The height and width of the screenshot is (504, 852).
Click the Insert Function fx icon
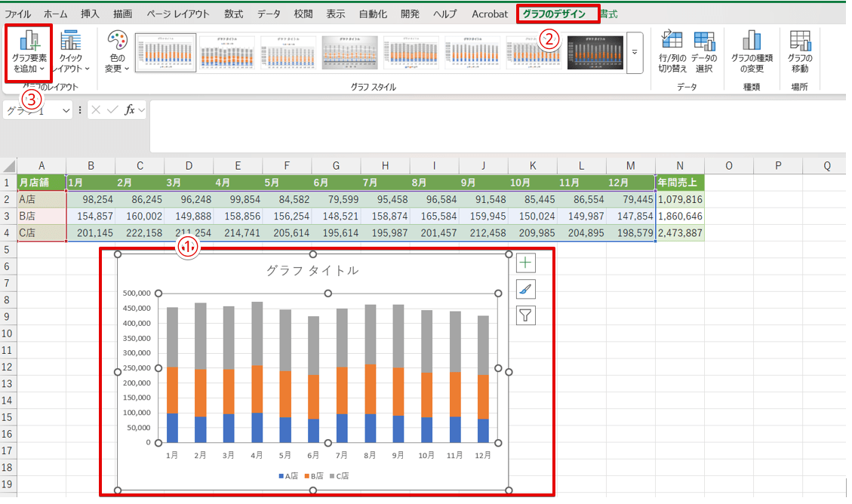tap(129, 110)
